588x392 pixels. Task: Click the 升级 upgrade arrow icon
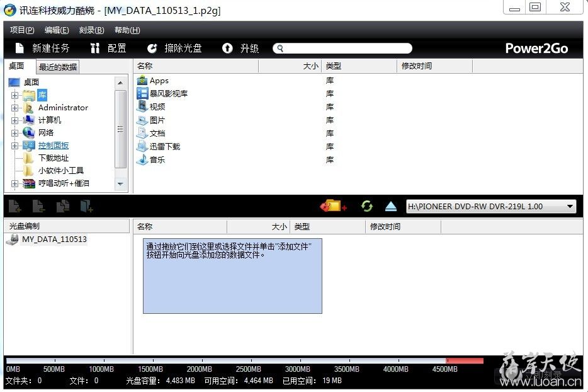pos(227,48)
